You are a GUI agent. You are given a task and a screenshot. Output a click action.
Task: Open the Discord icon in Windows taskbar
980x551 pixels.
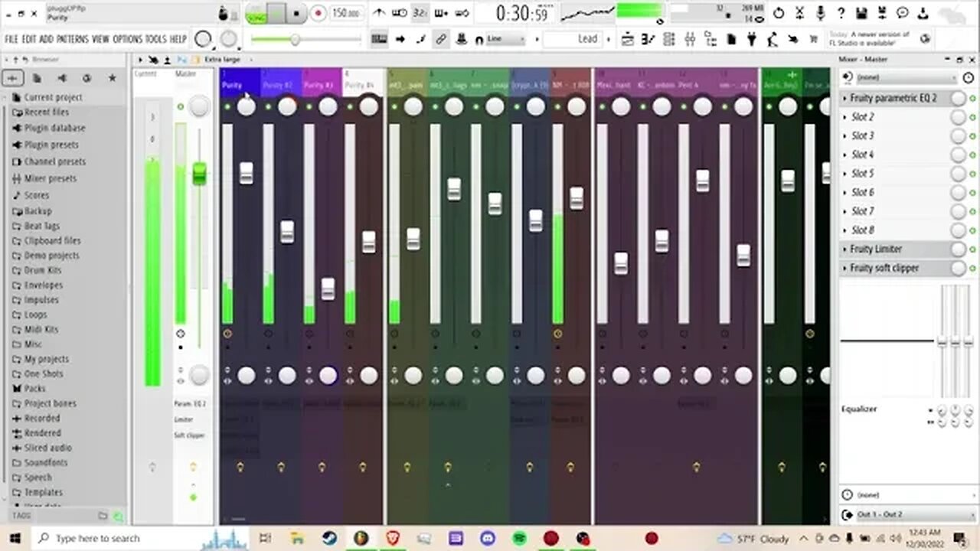pos(487,538)
